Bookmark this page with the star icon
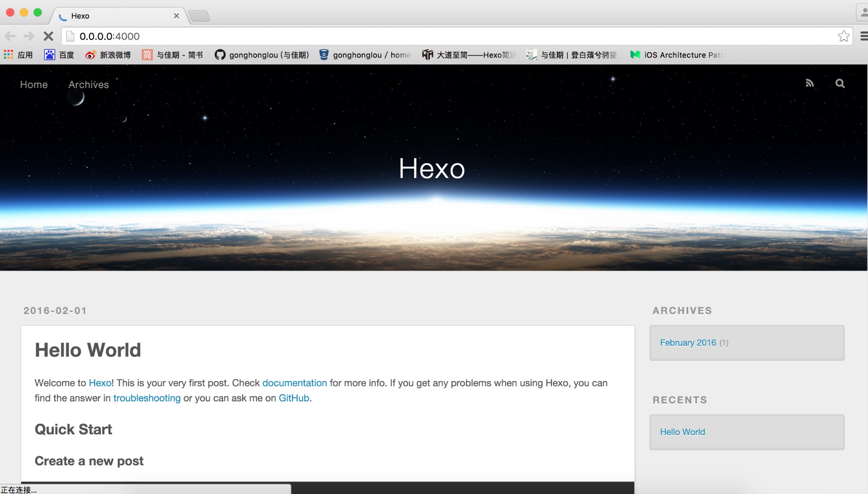 pyautogui.click(x=843, y=36)
